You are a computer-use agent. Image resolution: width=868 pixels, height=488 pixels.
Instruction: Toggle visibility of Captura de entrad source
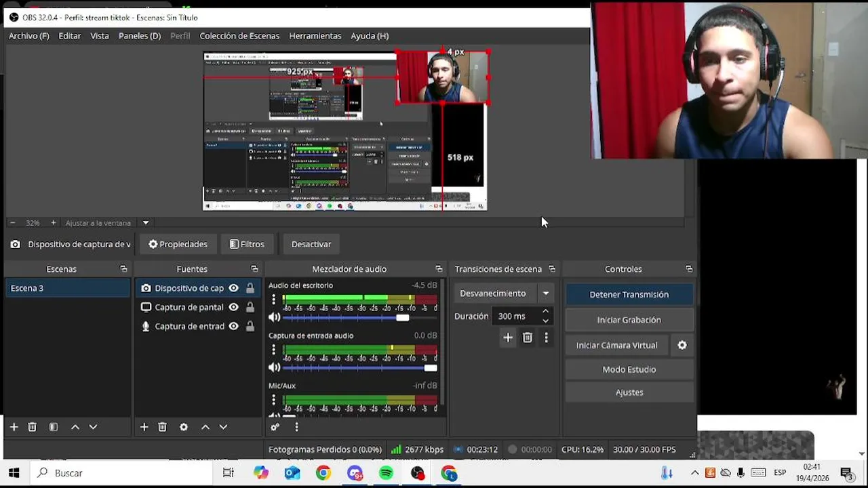pos(233,326)
